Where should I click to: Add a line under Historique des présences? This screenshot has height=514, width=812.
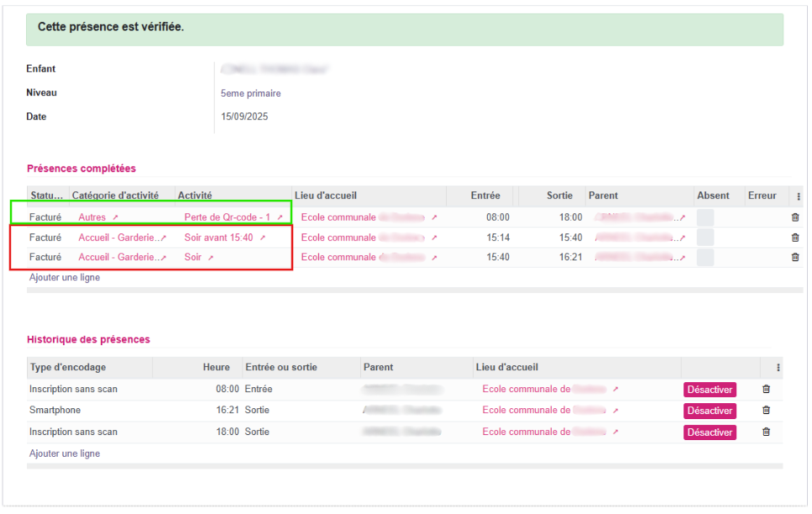tap(65, 454)
